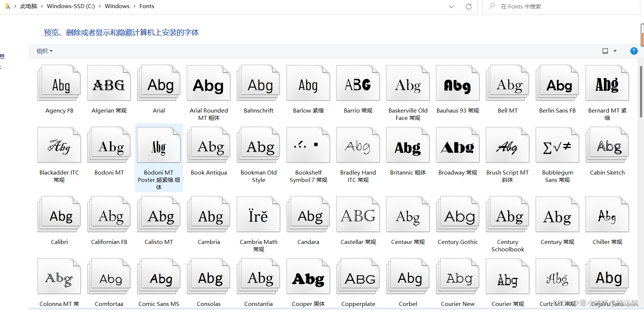The width and height of the screenshot is (644, 310).
Task: Expand the chevron after Windows-SSD (C:)
Action: (x=100, y=6)
